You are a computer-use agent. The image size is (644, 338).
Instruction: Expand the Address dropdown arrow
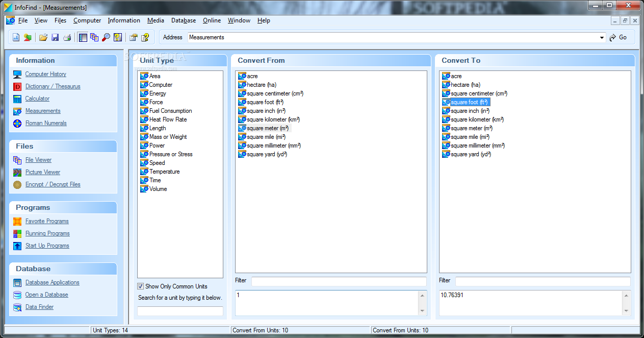(x=602, y=37)
